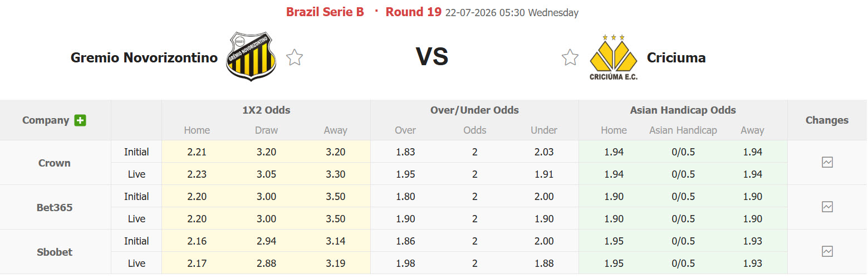The height and width of the screenshot is (278, 868).
Task: Open the Gremio Novorizontino team name link
Action: coord(144,57)
